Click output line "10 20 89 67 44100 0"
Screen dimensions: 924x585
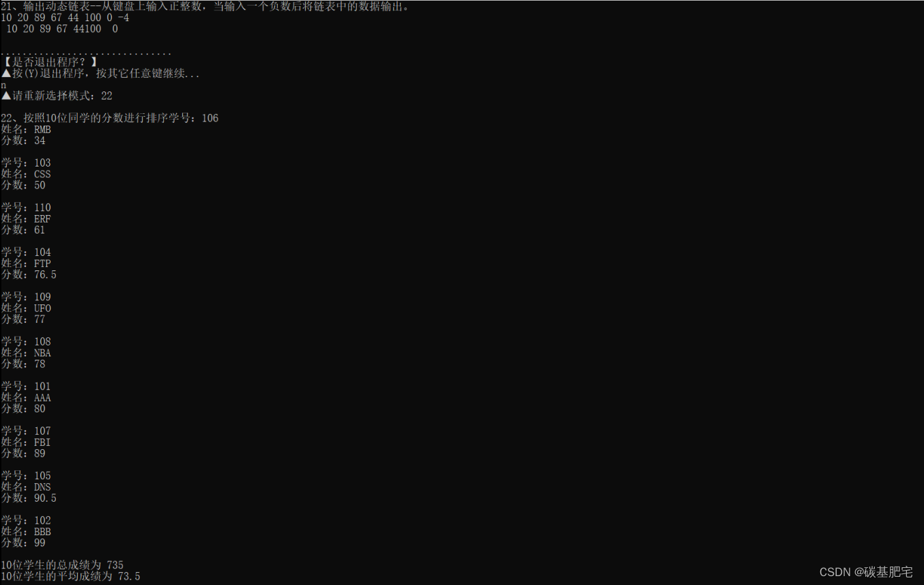click(61, 29)
